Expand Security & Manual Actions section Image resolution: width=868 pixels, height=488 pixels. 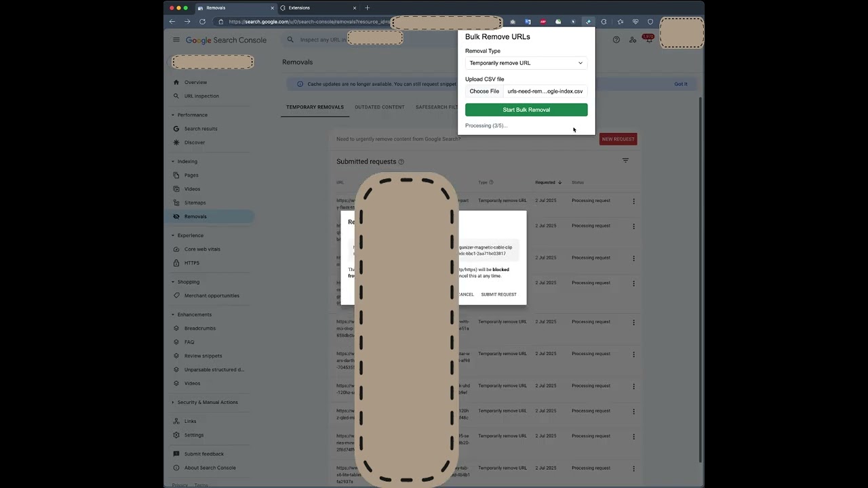[x=173, y=403]
